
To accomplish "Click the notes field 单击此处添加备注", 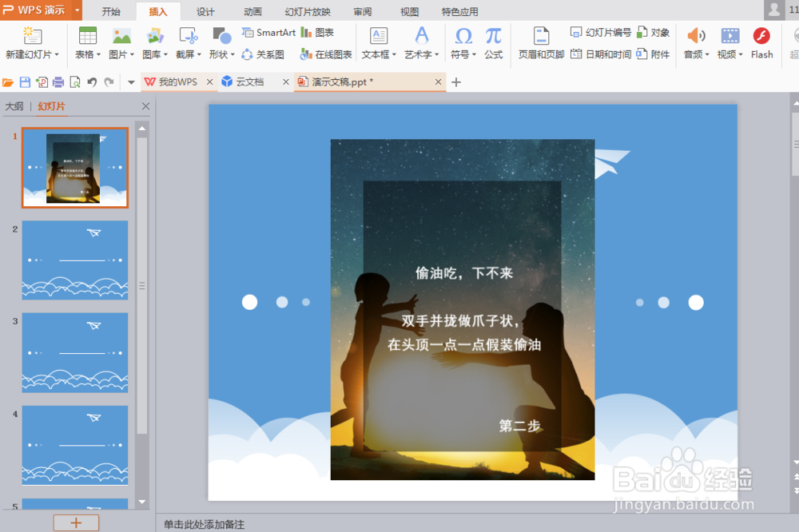I will (204, 524).
